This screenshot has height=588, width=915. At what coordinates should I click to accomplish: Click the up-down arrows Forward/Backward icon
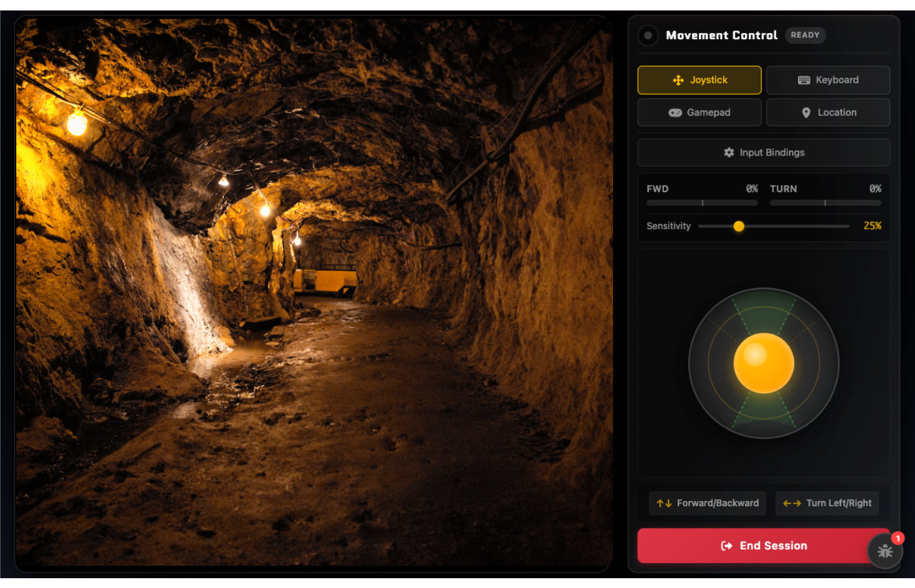point(664,503)
